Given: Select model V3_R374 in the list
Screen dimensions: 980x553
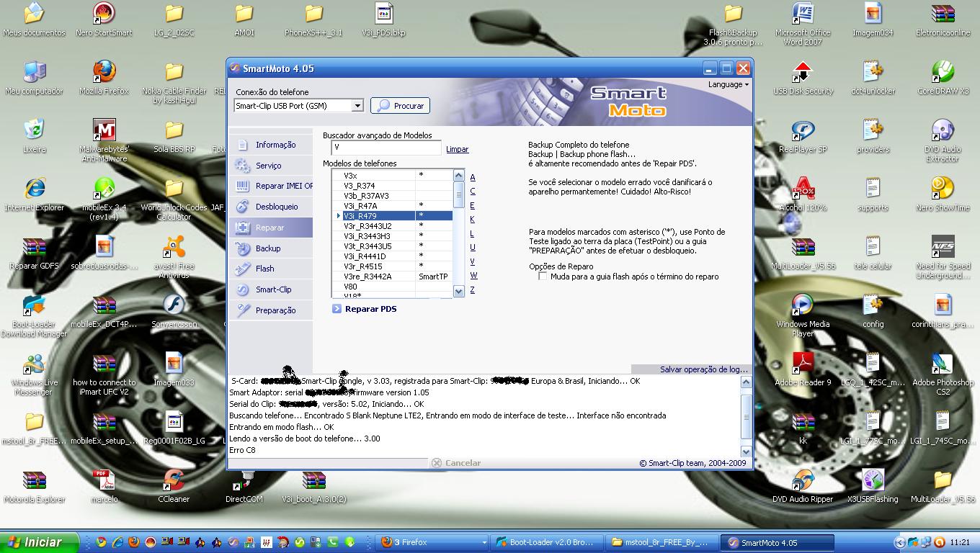Looking at the screenshot, I should pyautogui.click(x=392, y=186).
